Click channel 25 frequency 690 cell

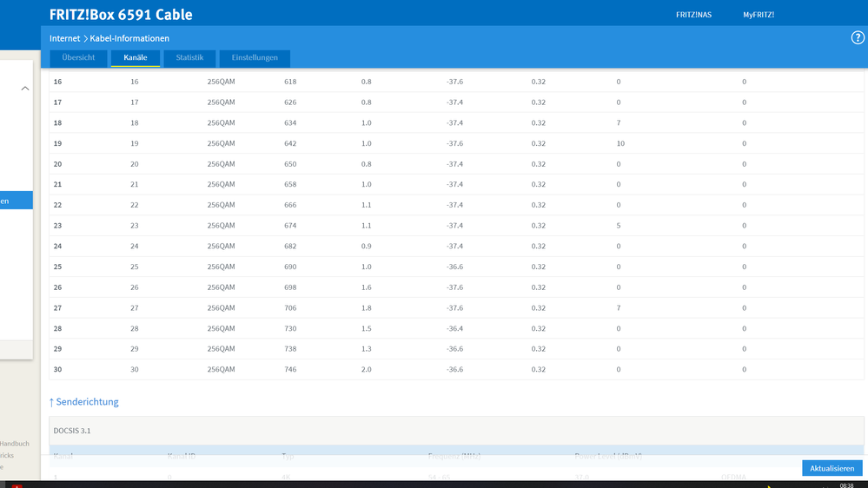[290, 267]
